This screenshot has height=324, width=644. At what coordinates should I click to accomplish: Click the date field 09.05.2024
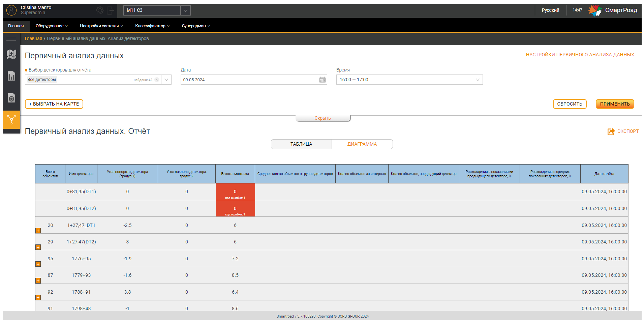(254, 80)
